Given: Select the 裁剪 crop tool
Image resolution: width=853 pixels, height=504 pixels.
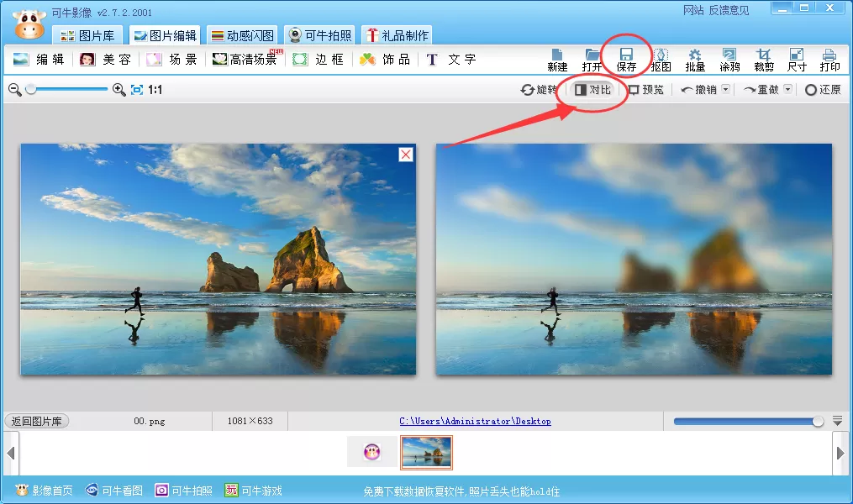Looking at the screenshot, I should click(764, 60).
